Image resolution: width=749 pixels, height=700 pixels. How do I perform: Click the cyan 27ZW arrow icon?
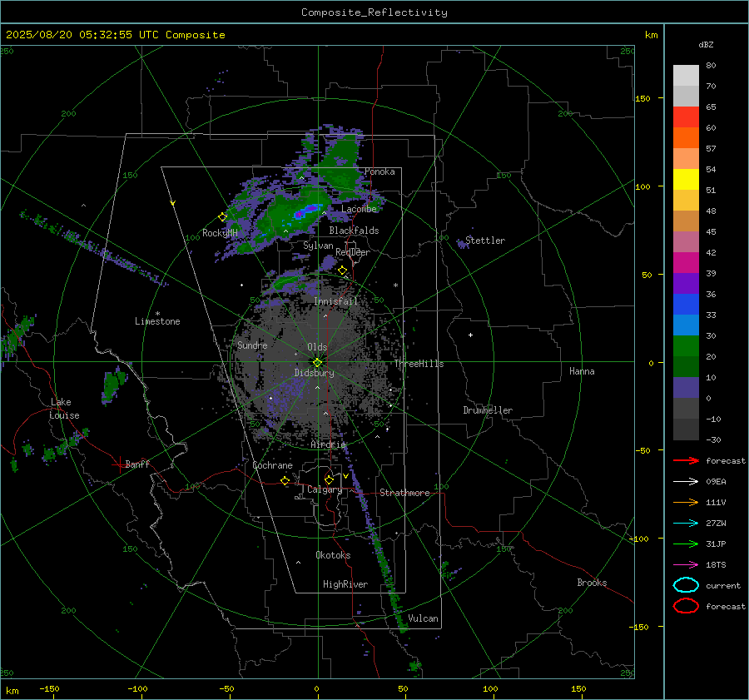[x=686, y=524]
